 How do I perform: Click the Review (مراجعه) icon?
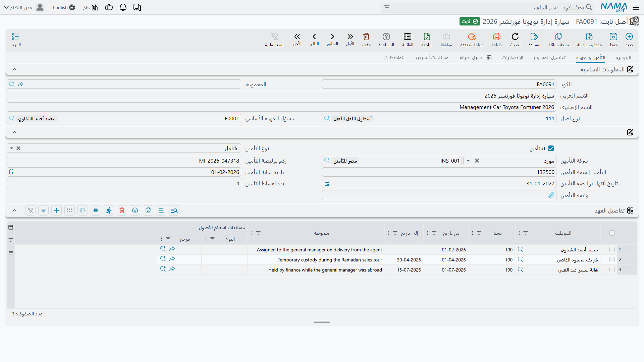(427, 37)
